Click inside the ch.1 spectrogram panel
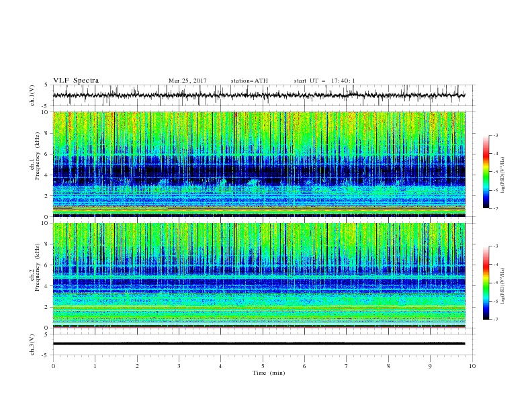This screenshot has width=532, height=411. pos(259,164)
